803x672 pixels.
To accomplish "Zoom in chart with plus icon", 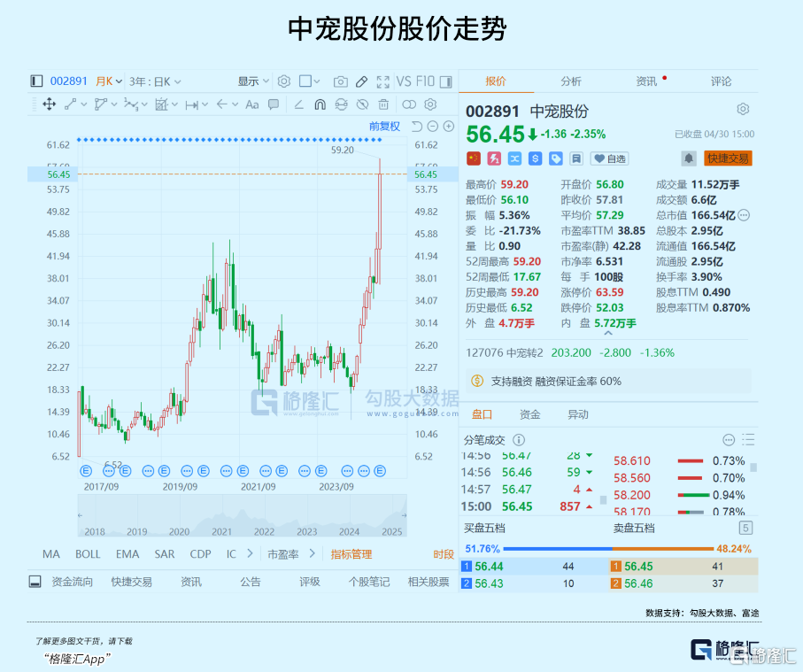I will click(x=449, y=126).
